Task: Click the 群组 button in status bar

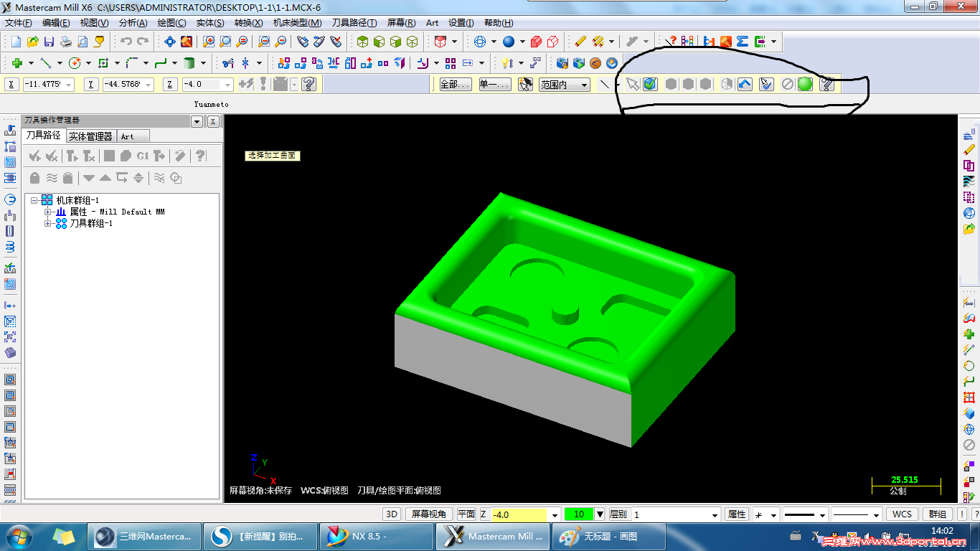Action: click(x=938, y=514)
